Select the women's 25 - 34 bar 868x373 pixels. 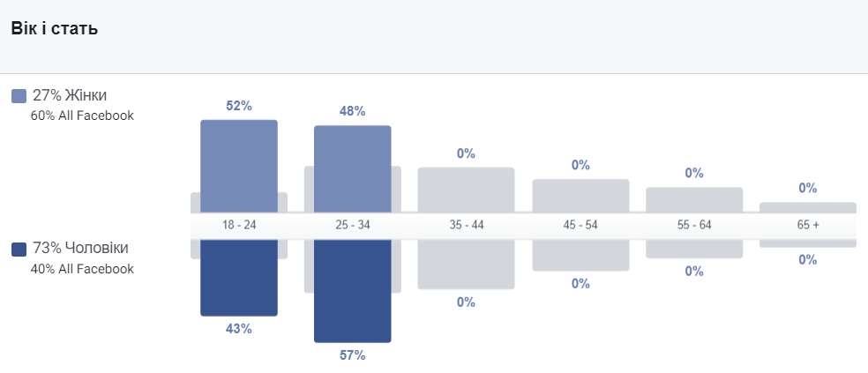click(x=353, y=168)
